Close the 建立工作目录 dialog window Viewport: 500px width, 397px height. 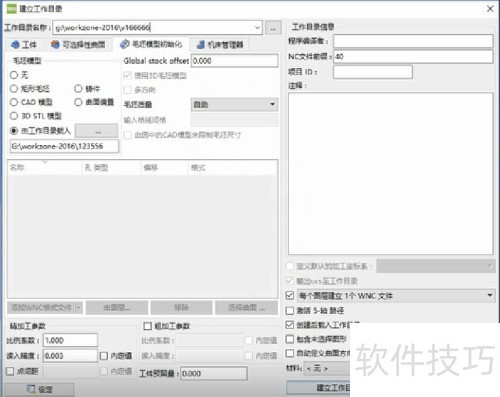tap(490, 9)
